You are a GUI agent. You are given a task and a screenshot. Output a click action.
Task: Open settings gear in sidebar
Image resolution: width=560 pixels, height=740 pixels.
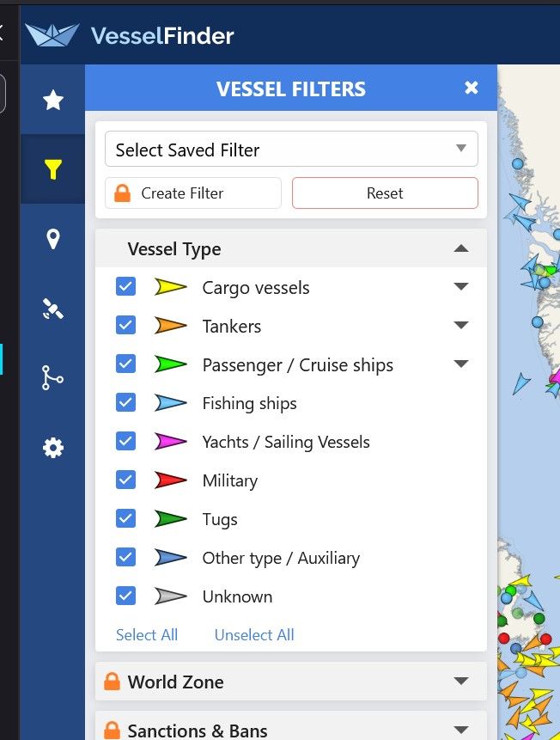click(53, 448)
